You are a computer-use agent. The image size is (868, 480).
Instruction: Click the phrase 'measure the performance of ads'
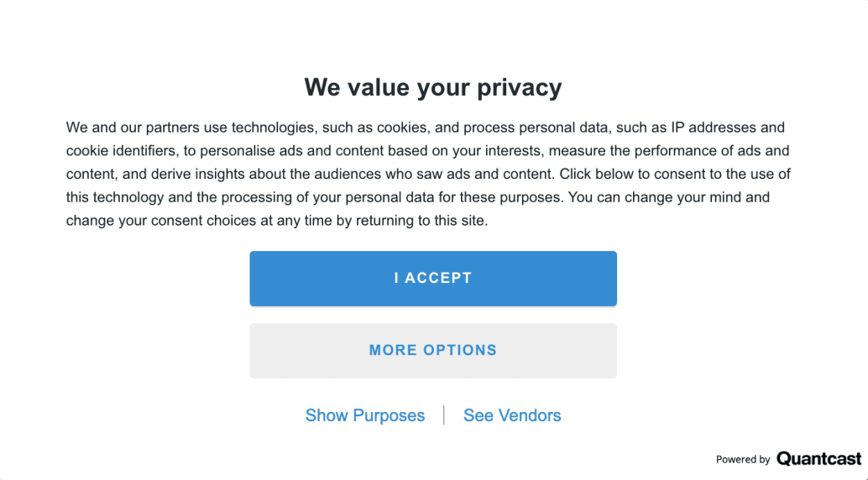(x=655, y=150)
